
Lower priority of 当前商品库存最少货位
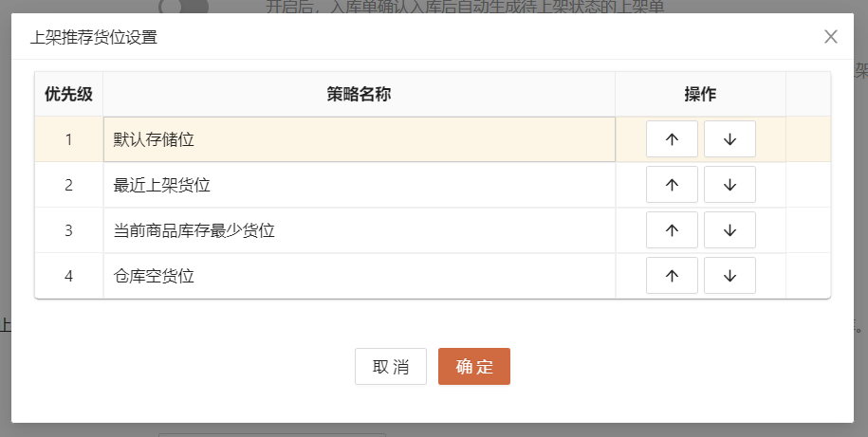pyautogui.click(x=729, y=230)
